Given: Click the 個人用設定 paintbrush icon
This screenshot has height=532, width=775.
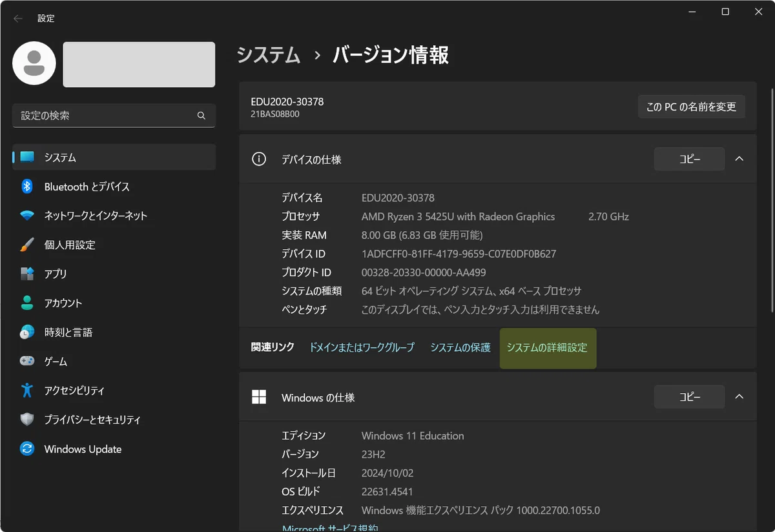Looking at the screenshot, I should 27,245.
